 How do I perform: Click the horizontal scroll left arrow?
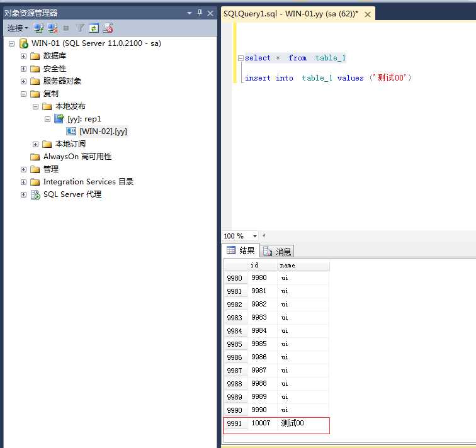264,235
